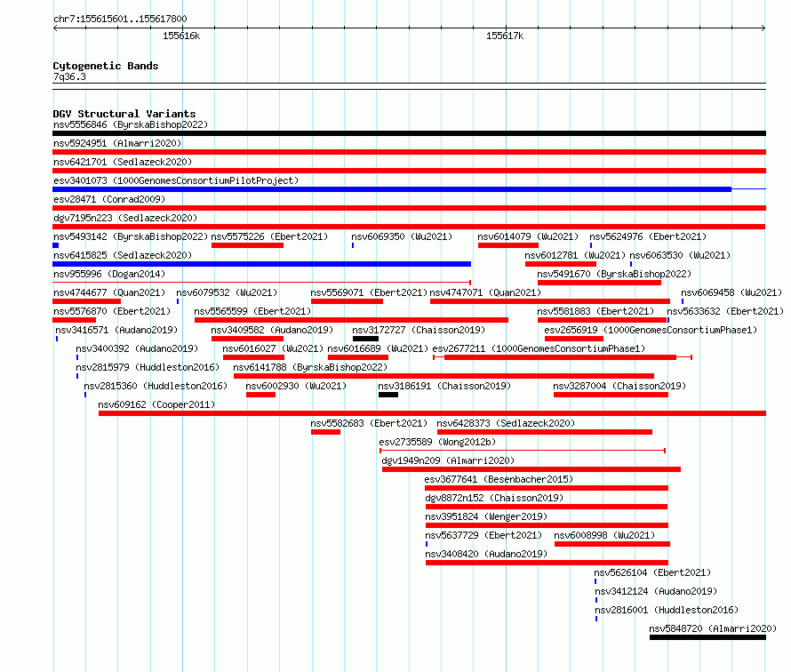Select nsv3408420 (Audano2019) label
The image size is (791, 672).
(x=486, y=554)
